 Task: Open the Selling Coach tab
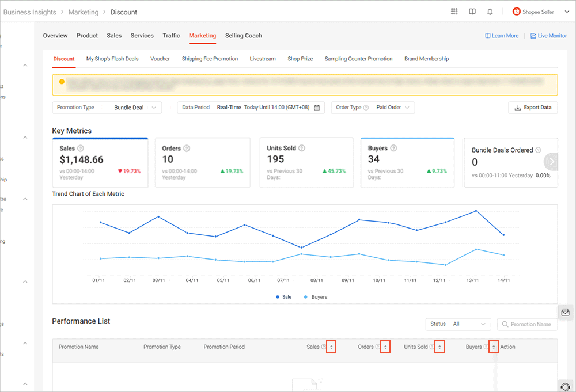coord(243,35)
